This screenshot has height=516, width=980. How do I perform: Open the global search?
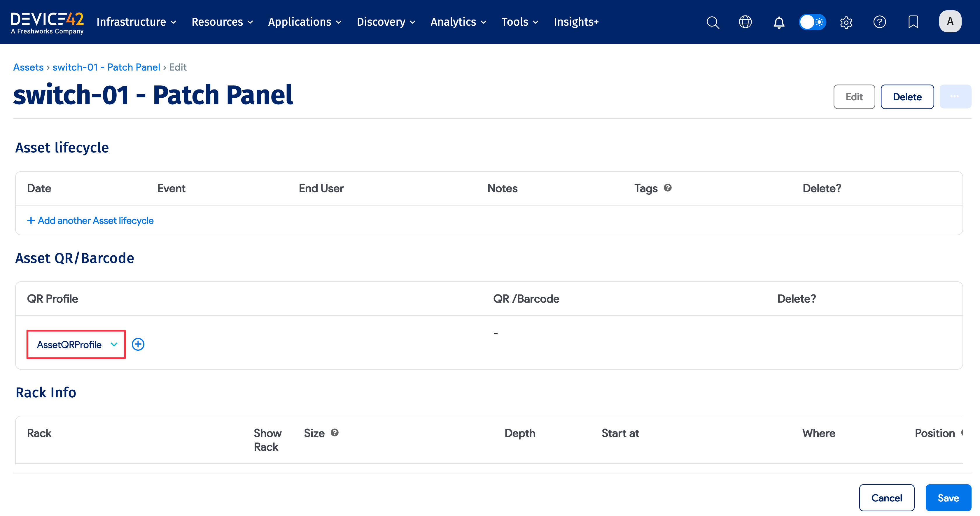pos(713,22)
